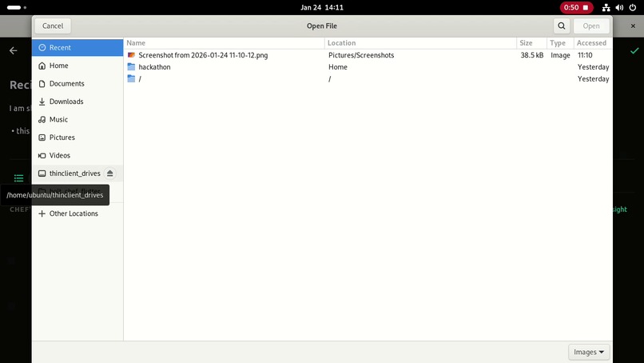Open Documents in the sidebar
Image resolution: width=644 pixels, height=363 pixels.
[78, 84]
